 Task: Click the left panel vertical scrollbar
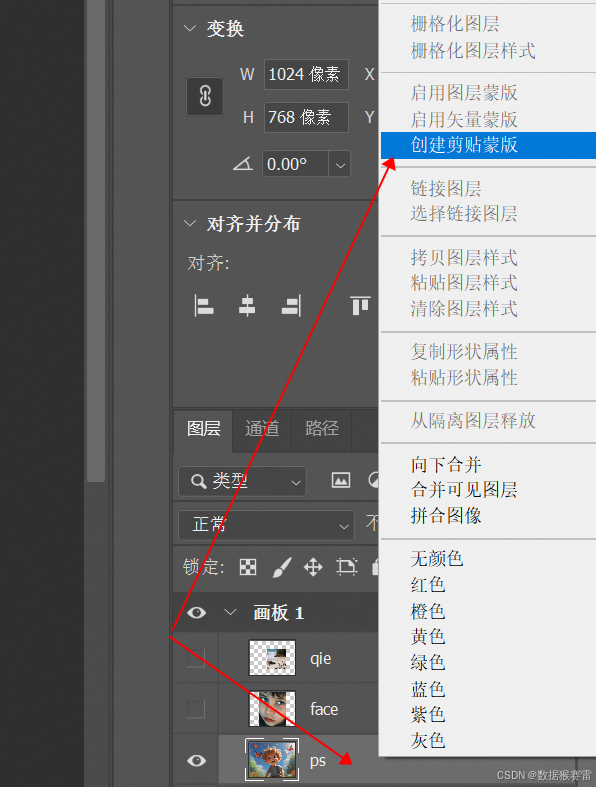pos(96,241)
